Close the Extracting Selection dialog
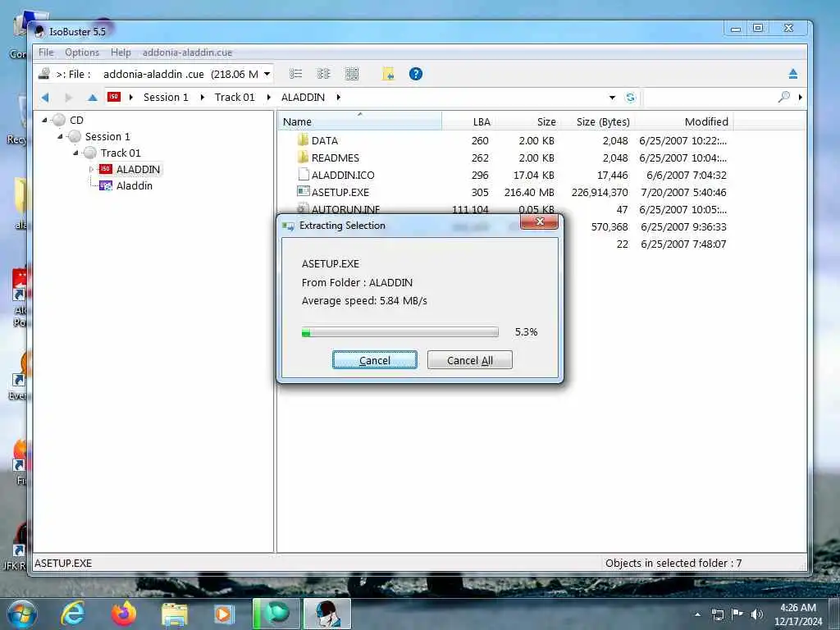The image size is (840, 630). (540, 221)
